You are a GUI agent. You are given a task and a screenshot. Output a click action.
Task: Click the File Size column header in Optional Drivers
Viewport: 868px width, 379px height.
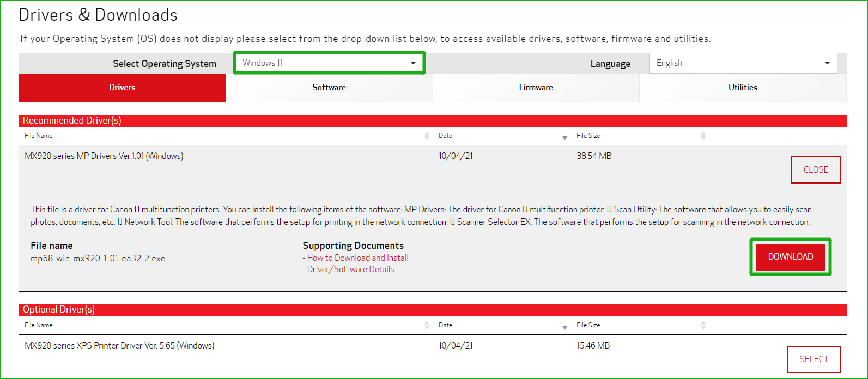click(x=588, y=325)
